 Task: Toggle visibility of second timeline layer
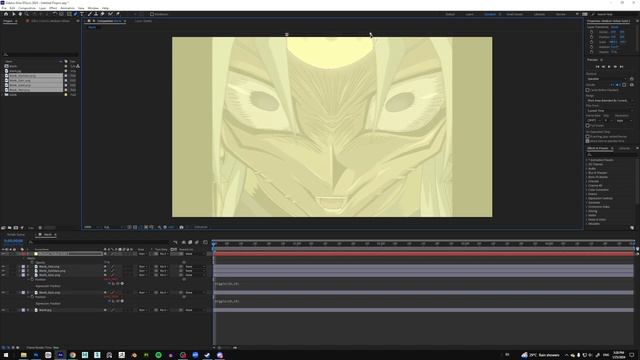pos(3,267)
